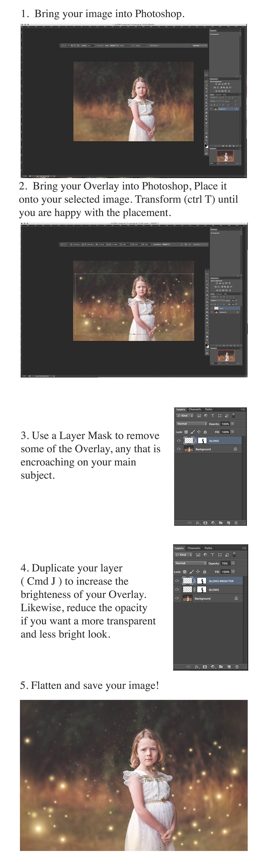Open Kind filter dropdown in step 4 panel

tap(183, 554)
